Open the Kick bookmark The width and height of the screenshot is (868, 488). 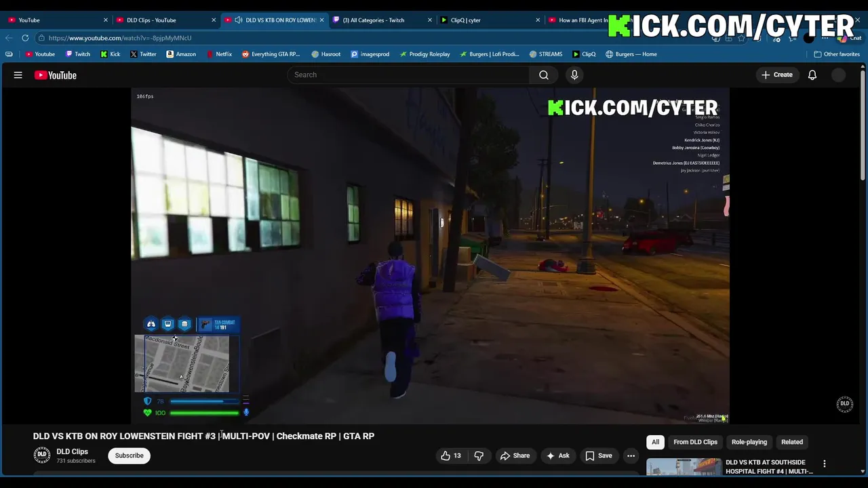coord(111,54)
